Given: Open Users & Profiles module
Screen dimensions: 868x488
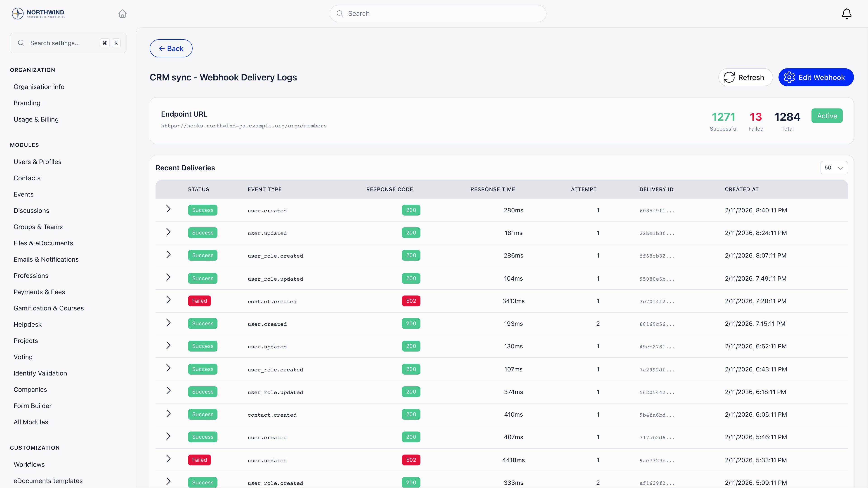Looking at the screenshot, I should pos(37,162).
